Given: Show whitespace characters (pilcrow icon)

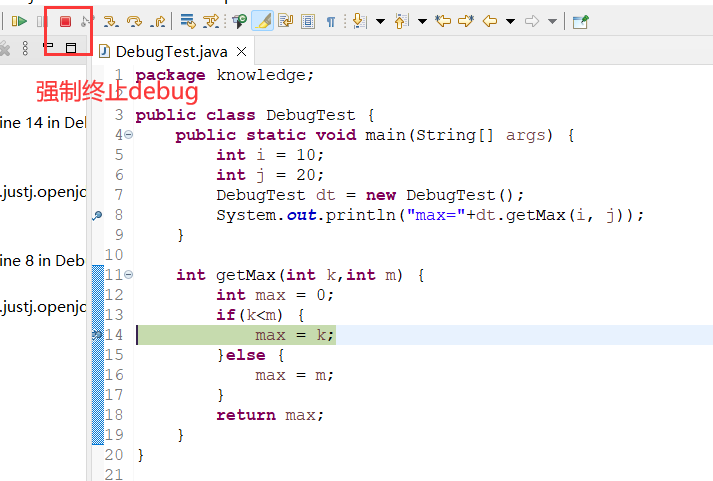Looking at the screenshot, I should click(331, 21).
